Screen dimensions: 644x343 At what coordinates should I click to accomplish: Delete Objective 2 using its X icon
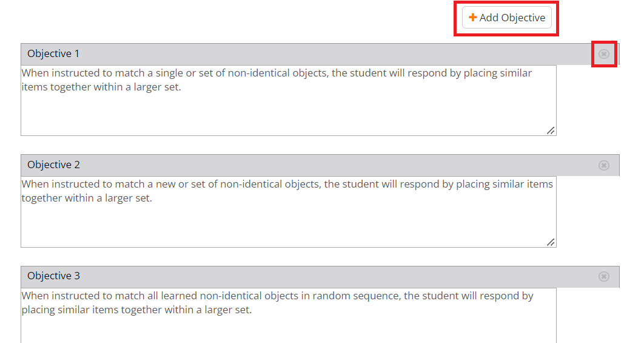(604, 165)
